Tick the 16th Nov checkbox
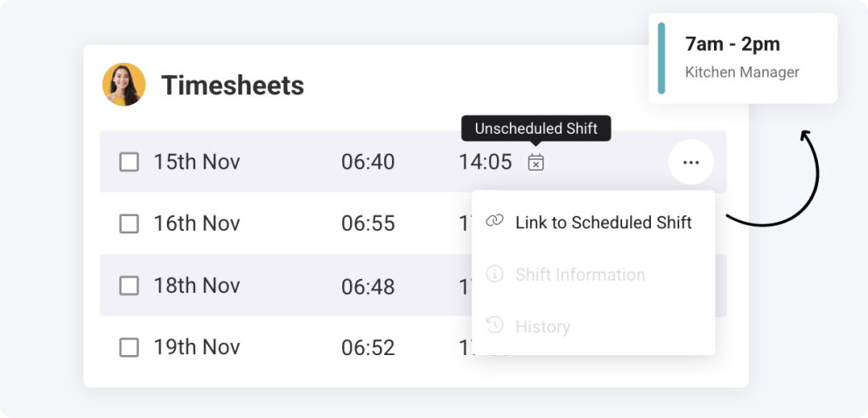Viewport: 868px width, 418px height. click(129, 224)
